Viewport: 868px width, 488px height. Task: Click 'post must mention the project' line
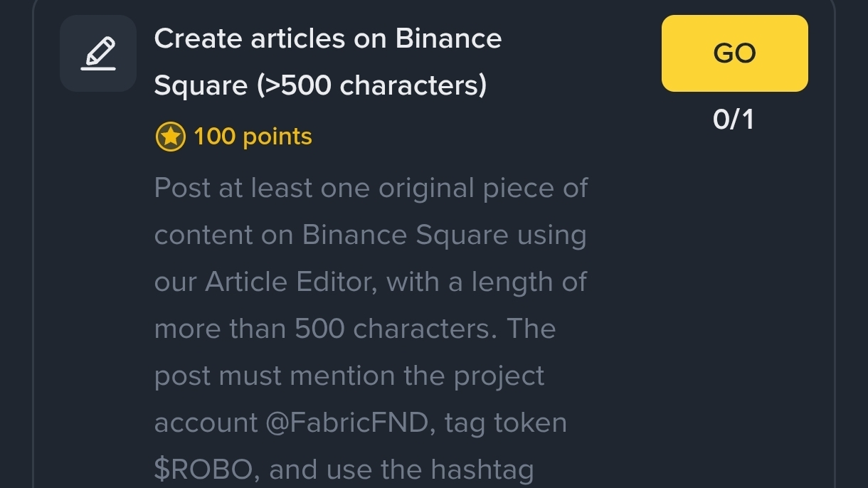[x=349, y=376]
